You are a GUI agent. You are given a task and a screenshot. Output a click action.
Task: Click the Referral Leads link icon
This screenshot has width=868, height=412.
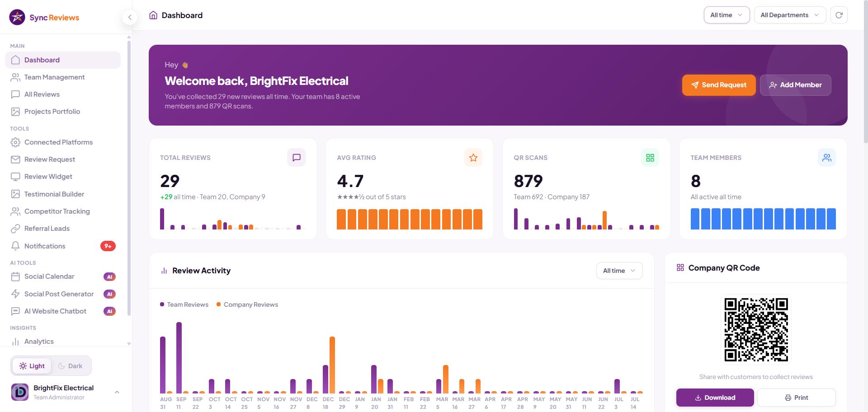(15, 229)
